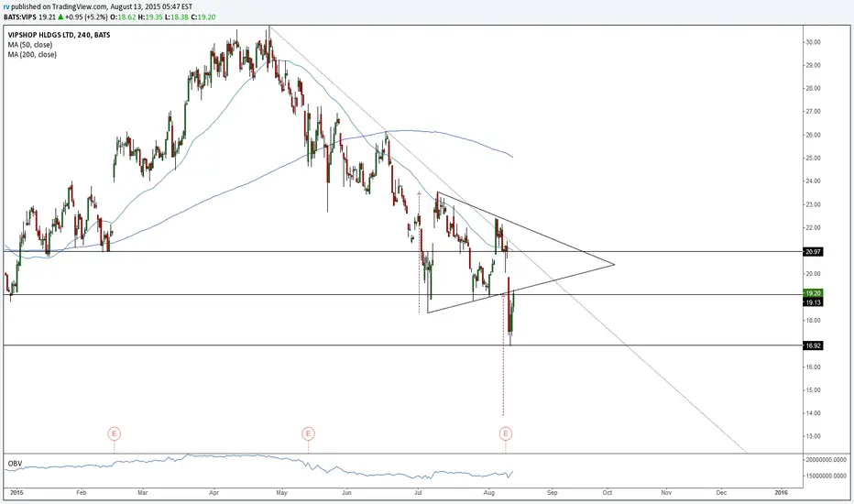Click the C:19.20 close value in header

[203, 16]
